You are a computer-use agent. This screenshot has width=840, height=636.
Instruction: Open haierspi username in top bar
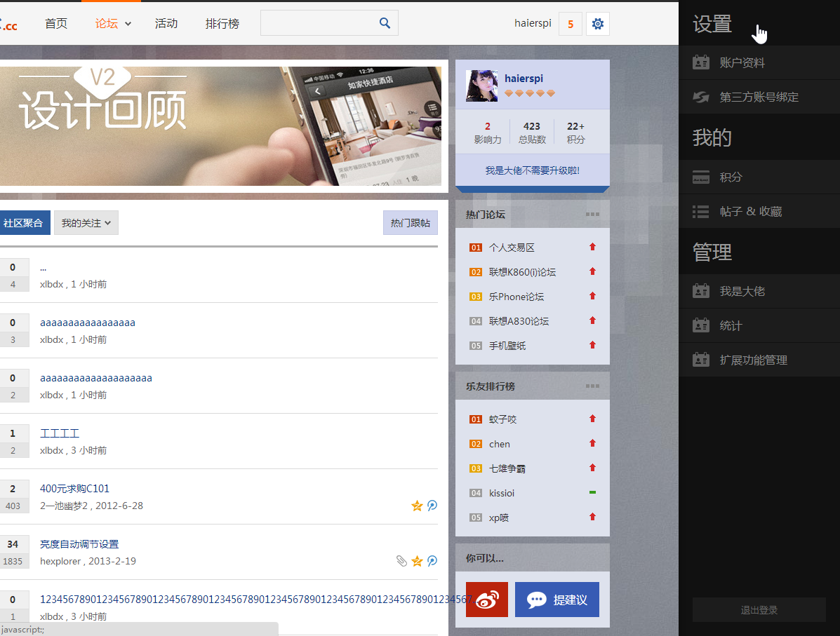point(533,23)
